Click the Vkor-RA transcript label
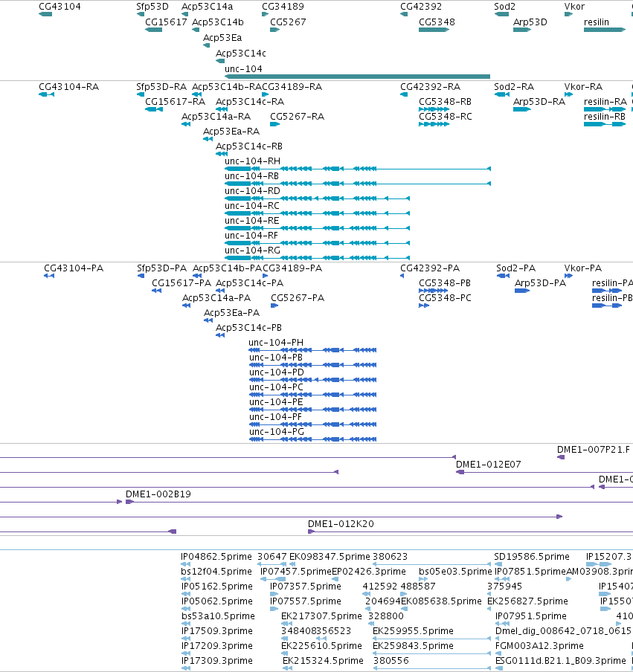The image size is (633, 672). tap(583, 87)
